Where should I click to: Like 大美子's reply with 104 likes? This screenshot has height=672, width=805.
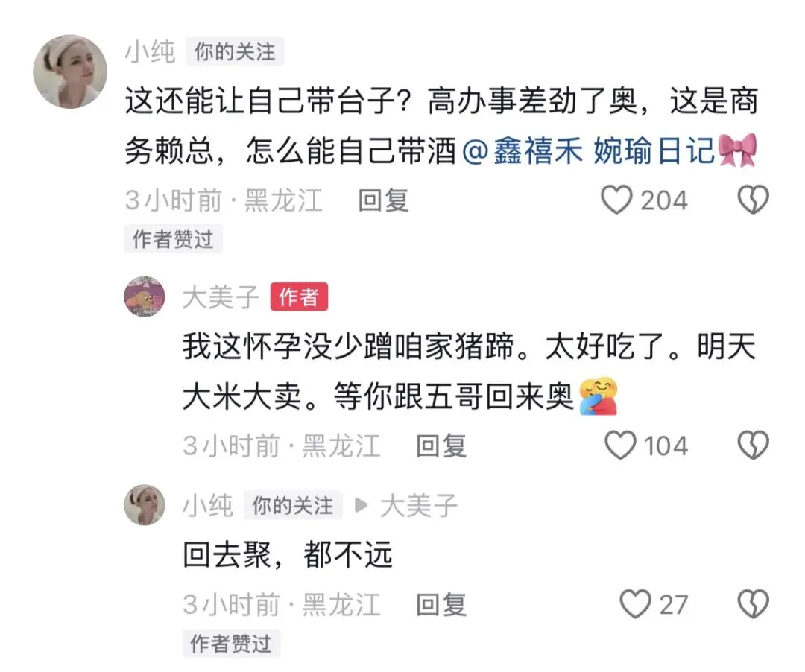(620, 445)
